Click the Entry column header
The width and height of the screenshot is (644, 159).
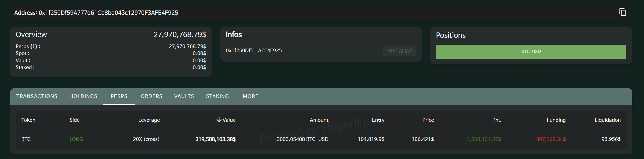point(378,120)
